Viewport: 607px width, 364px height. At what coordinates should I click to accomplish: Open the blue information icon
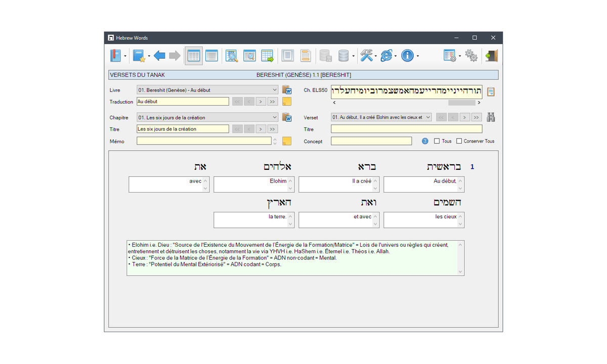tap(408, 56)
